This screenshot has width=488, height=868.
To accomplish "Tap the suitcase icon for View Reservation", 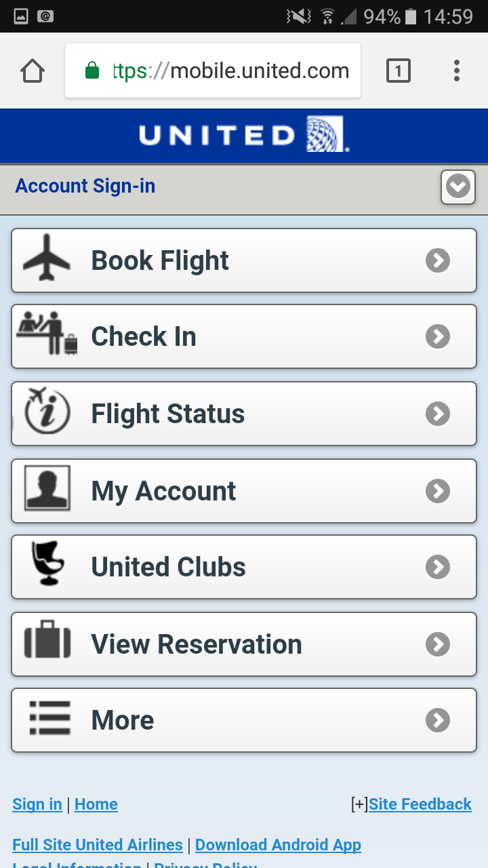I will pos(47,642).
